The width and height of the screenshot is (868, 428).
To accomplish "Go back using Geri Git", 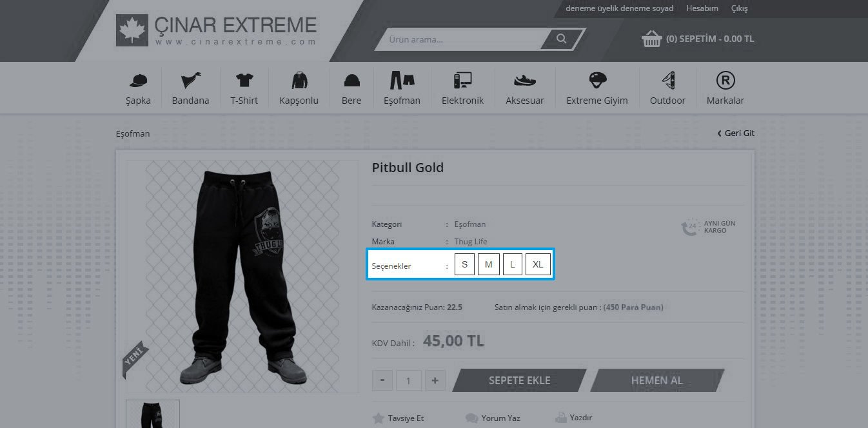I will [x=736, y=133].
